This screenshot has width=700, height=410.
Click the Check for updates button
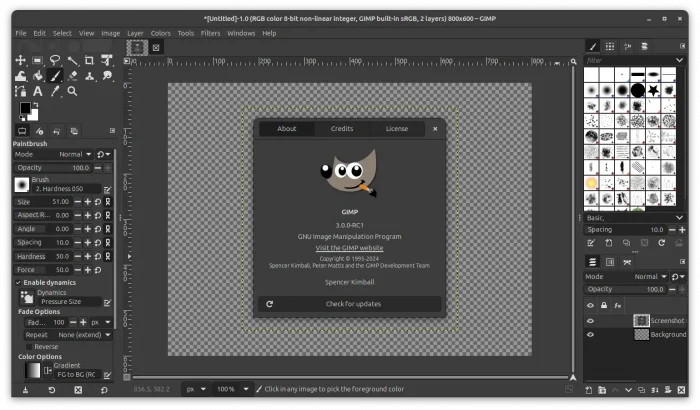350,304
